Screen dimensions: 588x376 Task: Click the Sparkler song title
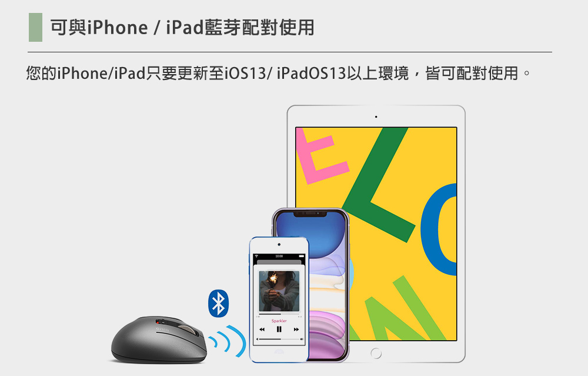[x=279, y=321]
